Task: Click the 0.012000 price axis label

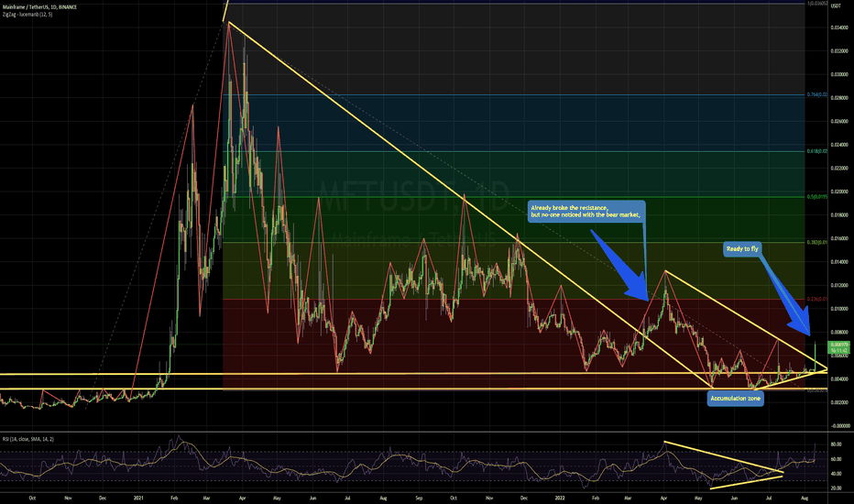Action: pos(839,286)
